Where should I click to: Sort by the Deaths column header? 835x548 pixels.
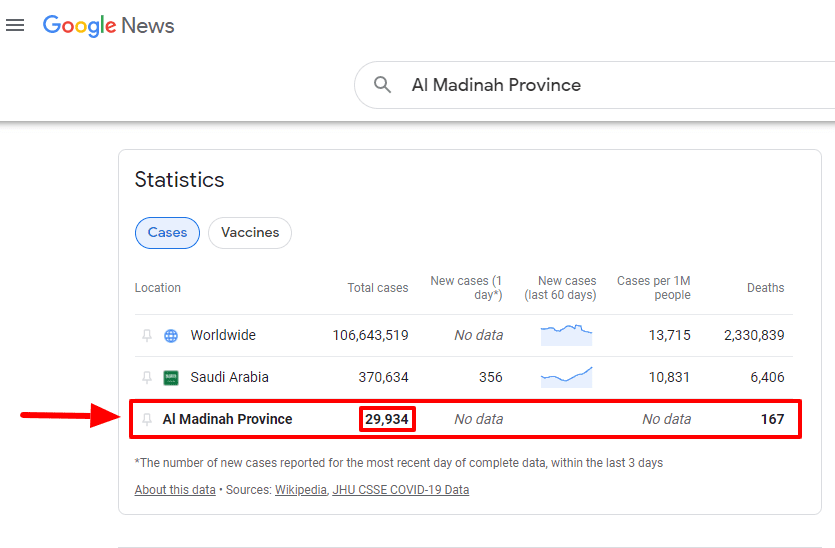coord(766,288)
